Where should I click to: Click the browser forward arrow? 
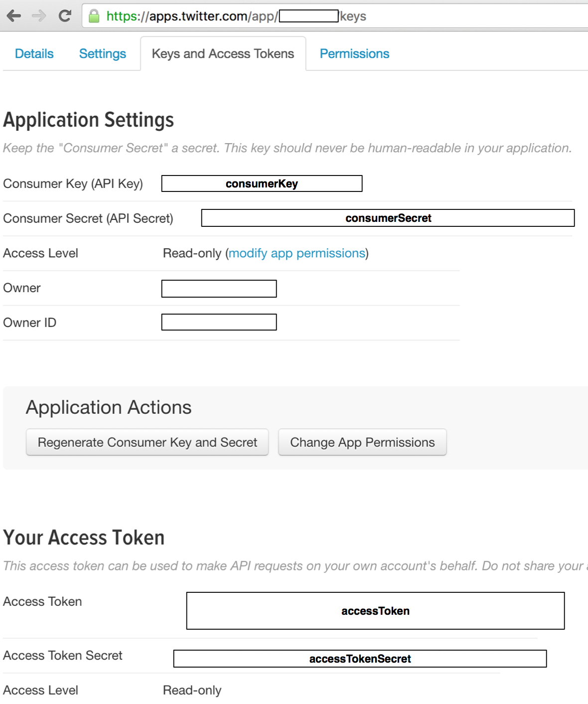click(x=39, y=16)
